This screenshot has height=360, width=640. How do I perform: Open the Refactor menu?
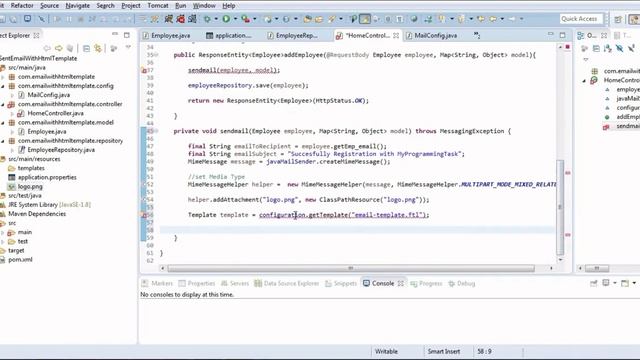click(22, 6)
